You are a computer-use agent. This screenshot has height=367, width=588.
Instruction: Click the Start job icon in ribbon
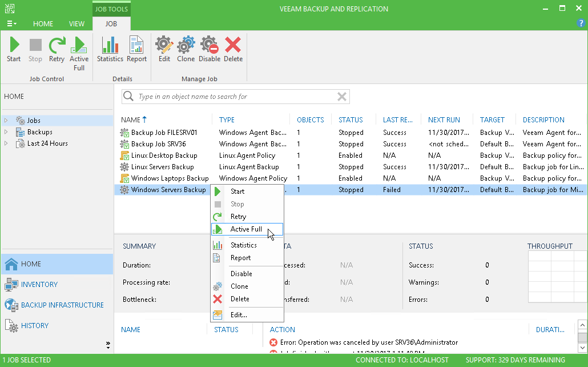point(14,49)
